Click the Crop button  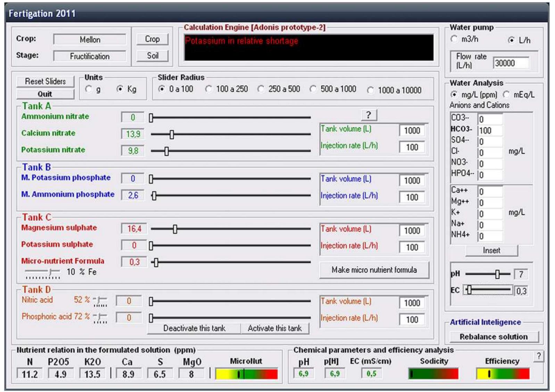pos(152,39)
